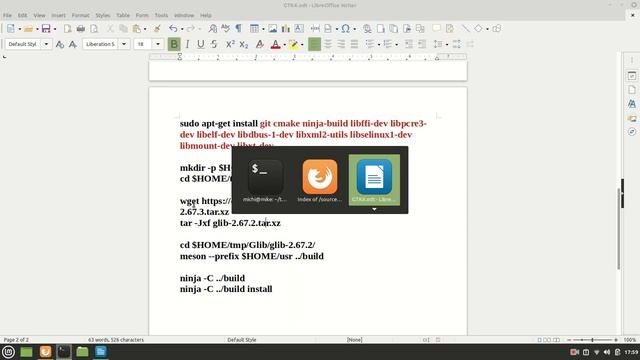Toggle align right

point(341,44)
